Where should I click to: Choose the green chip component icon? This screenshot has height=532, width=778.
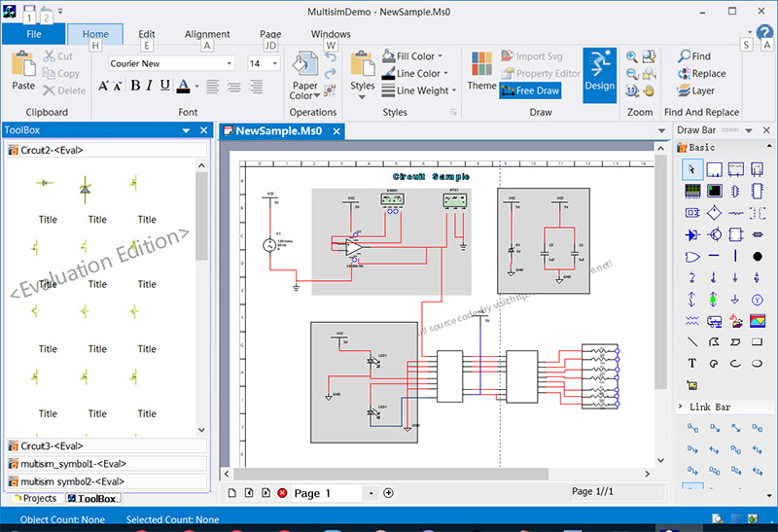pos(692,191)
